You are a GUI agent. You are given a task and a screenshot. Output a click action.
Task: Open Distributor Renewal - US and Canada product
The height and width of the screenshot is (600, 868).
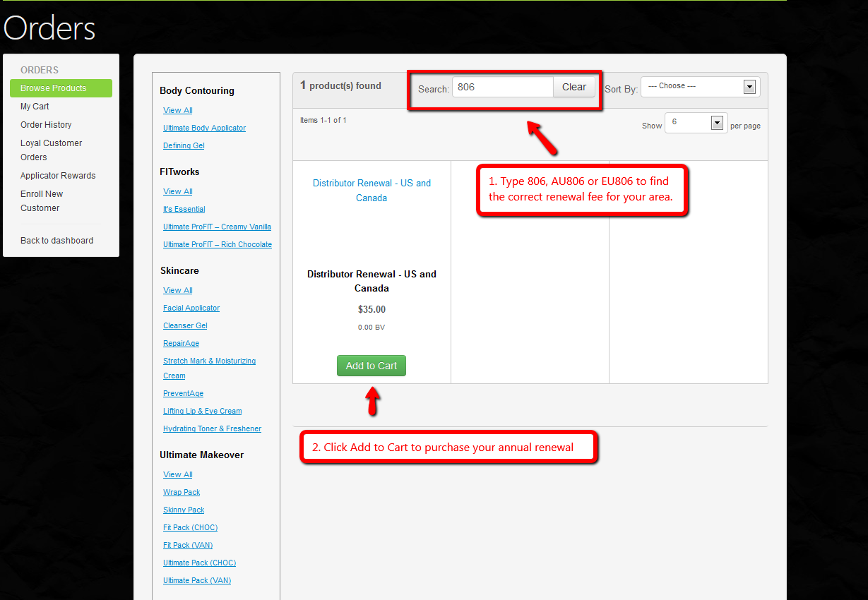[x=371, y=190]
